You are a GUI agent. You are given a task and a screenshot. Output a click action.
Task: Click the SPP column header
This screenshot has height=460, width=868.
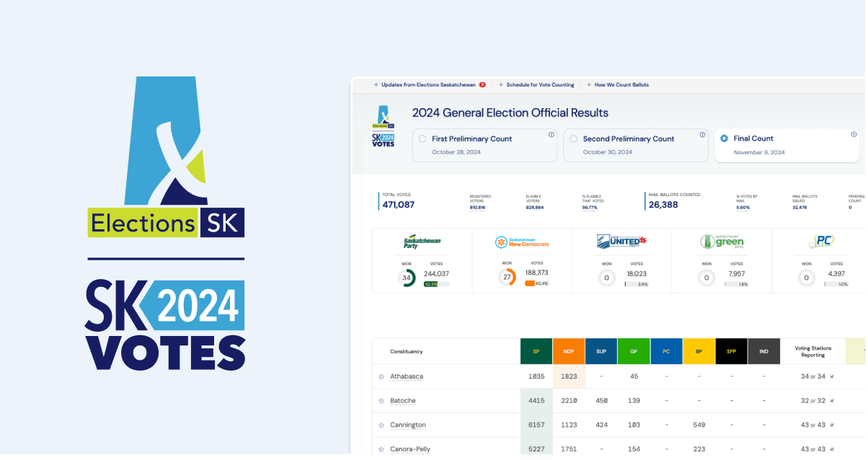point(731,351)
